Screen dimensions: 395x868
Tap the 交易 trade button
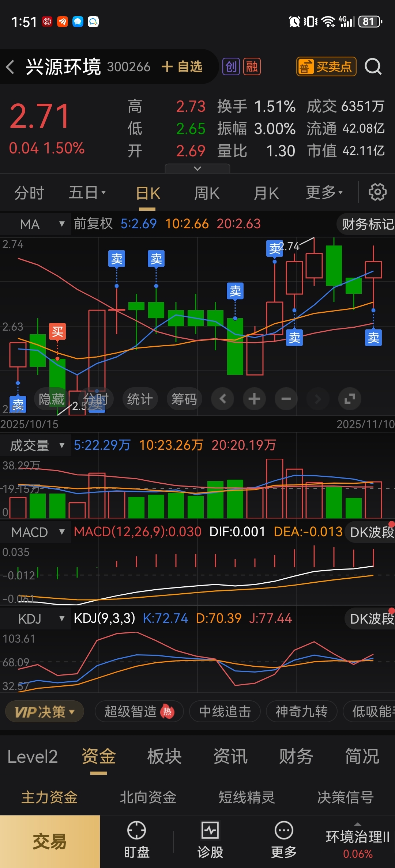50,842
